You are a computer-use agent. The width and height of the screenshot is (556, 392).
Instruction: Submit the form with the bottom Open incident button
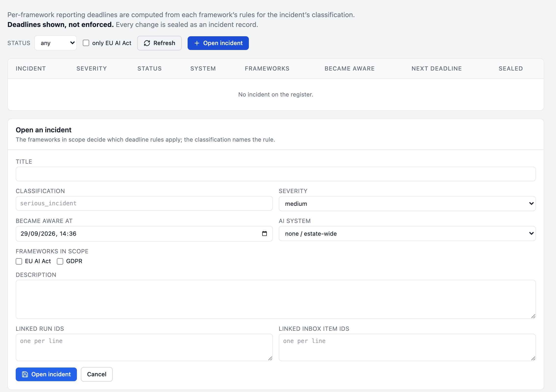coord(46,374)
